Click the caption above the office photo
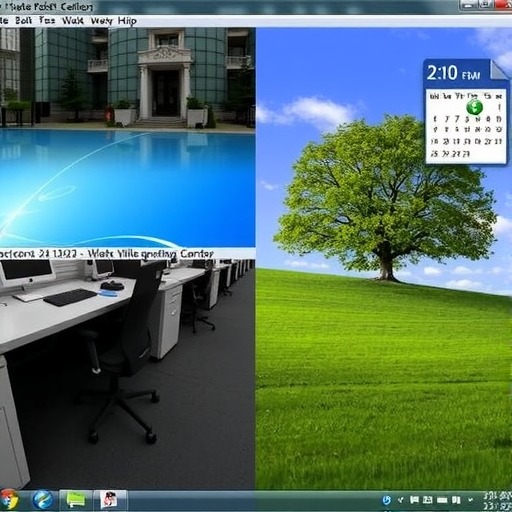The height and width of the screenshot is (512, 512). pyautogui.click(x=106, y=254)
